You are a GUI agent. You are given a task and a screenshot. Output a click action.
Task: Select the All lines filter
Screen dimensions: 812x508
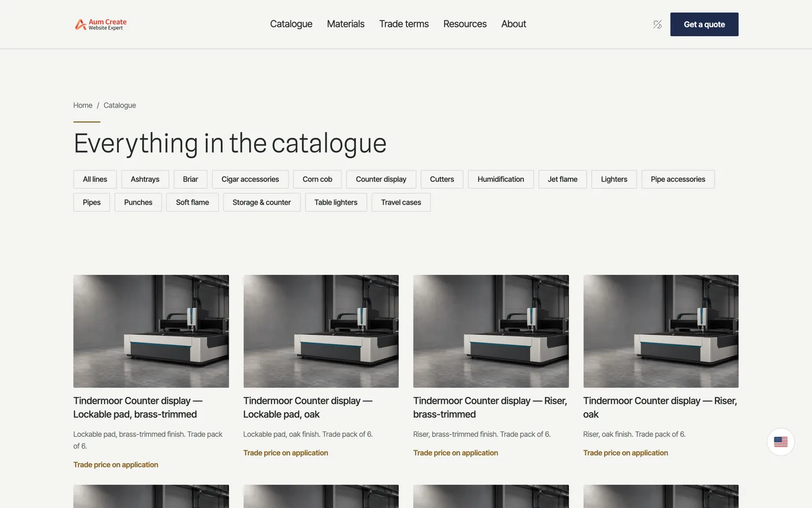(95, 179)
